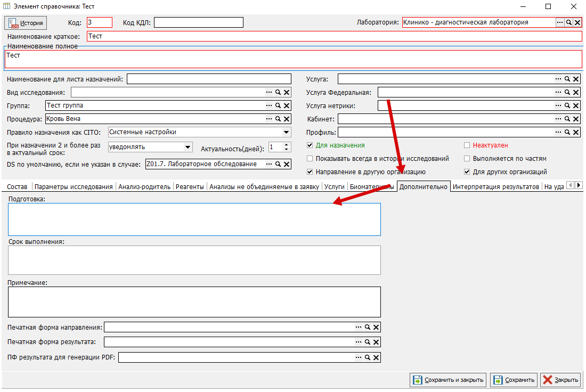The width and height of the screenshot is (586, 392).
Task: Expand the Правило назначения как CITO dropdown
Action: [x=286, y=132]
